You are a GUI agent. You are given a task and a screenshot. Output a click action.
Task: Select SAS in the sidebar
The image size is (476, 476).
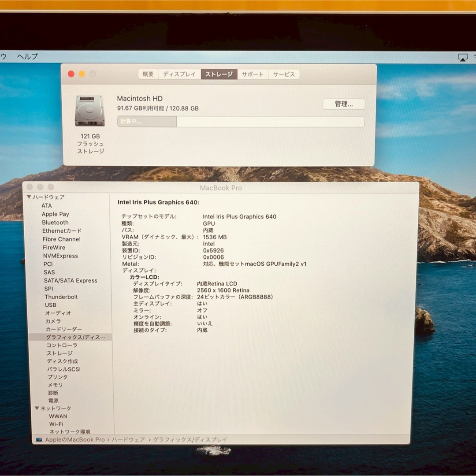49,272
